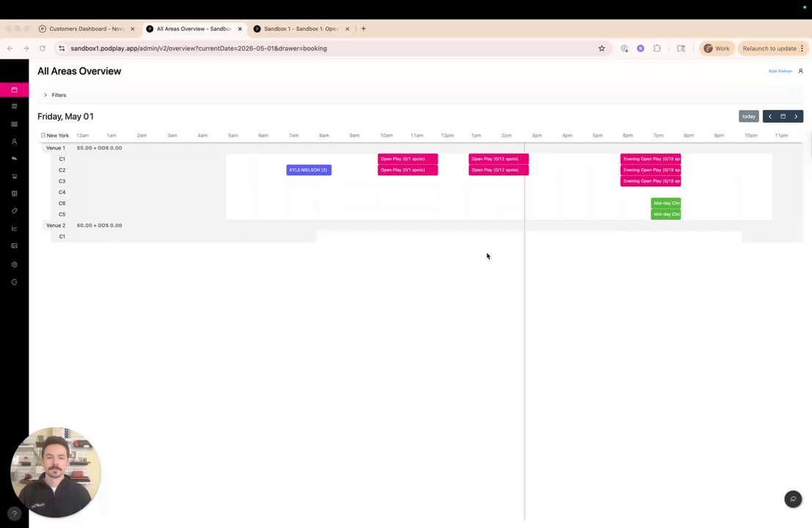This screenshot has width=812, height=528.
Task: Open the analytics chart icon in the sidebar
Action: coord(15,229)
